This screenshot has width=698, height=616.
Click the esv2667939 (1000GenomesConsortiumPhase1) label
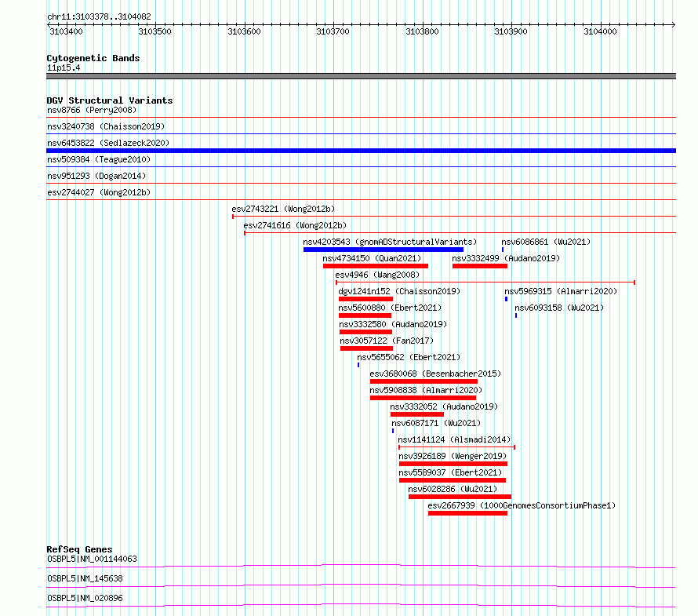click(522, 505)
